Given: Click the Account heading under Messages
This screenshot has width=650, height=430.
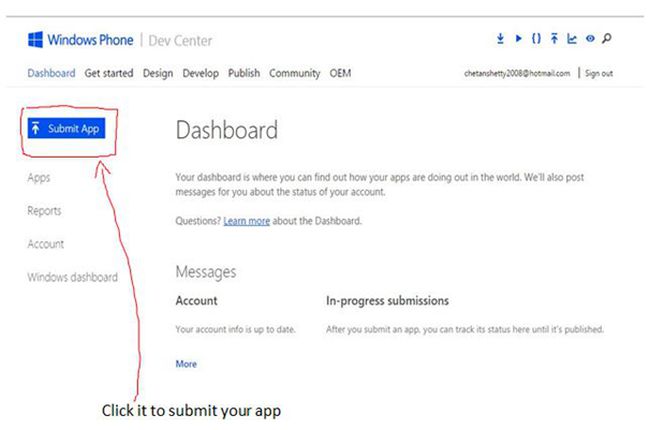Looking at the screenshot, I should click(x=196, y=301).
